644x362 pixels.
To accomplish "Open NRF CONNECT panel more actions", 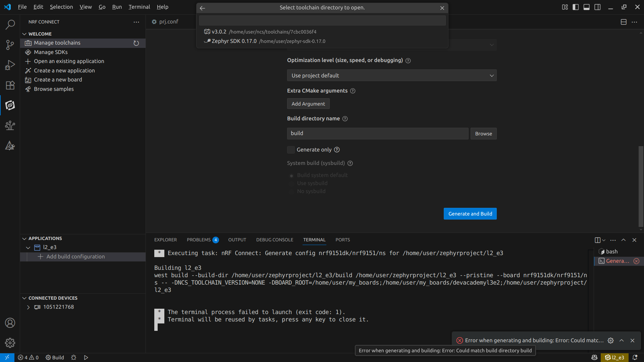I will 136,22.
